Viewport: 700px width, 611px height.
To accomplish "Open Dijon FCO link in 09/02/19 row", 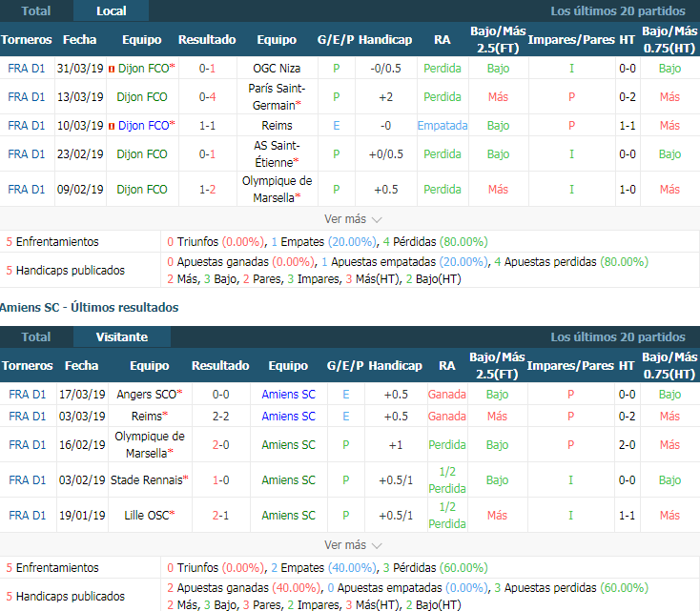I will coord(142,190).
